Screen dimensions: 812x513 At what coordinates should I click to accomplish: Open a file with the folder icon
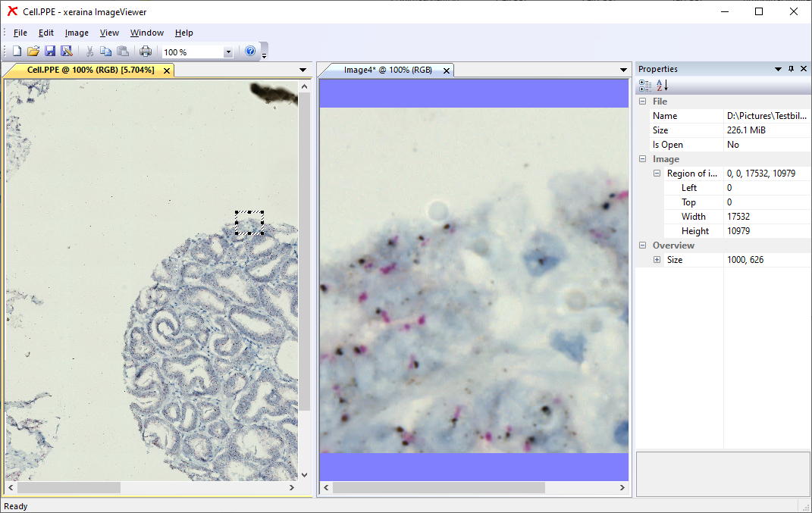point(33,52)
